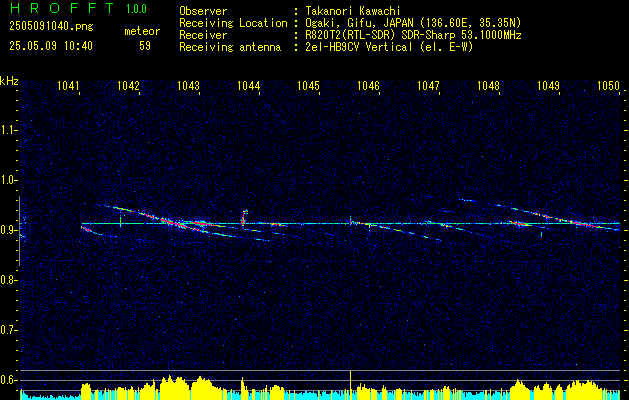Click the observer name Takanori Kawachi
Image resolution: width=629 pixels, height=400 pixels.
tap(353, 11)
